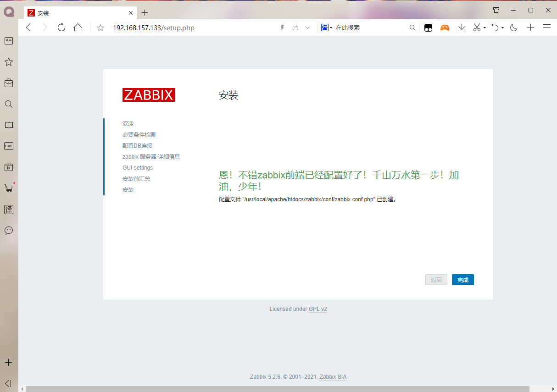The height and width of the screenshot is (392, 557).
Task: Collapse the sidebar with the arrow icon
Action: (9, 383)
